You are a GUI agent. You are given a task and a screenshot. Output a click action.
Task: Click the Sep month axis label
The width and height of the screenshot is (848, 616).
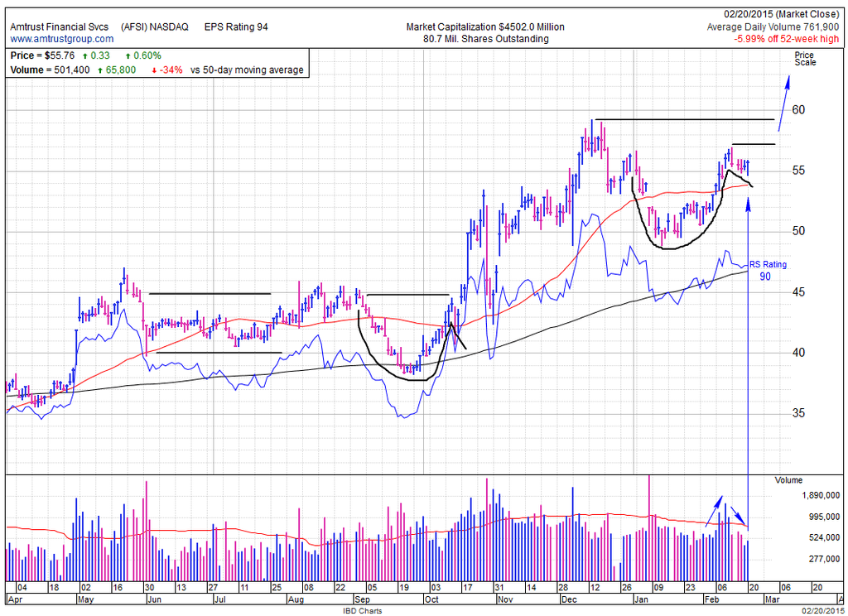362,599
